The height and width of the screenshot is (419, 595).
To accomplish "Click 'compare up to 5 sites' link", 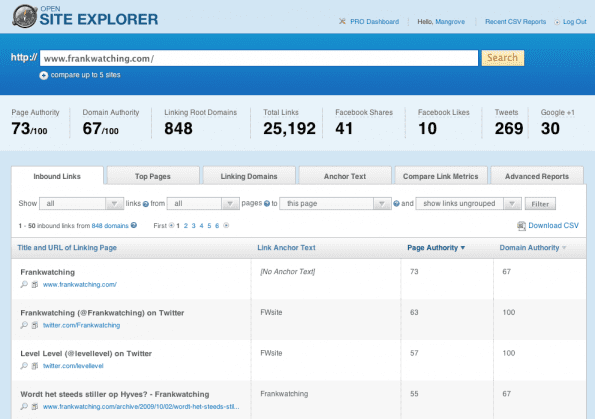I will pyautogui.click(x=85, y=75).
